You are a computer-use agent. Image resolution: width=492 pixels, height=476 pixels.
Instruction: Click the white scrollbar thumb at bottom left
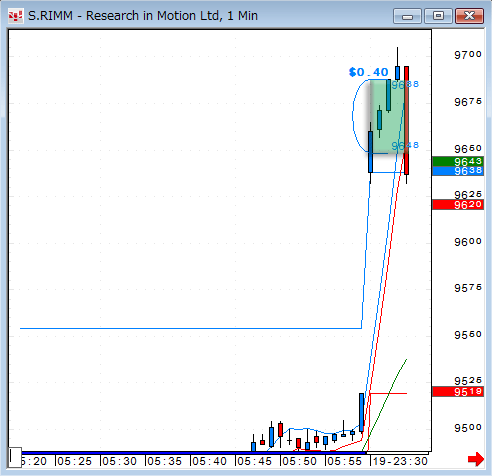click(x=15, y=457)
